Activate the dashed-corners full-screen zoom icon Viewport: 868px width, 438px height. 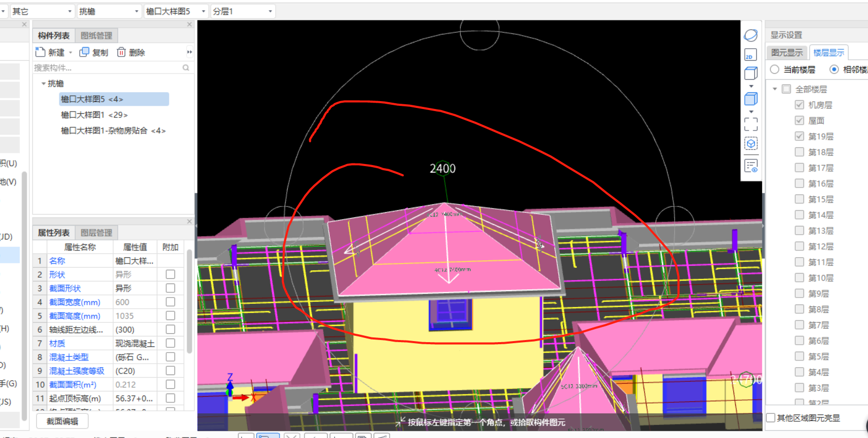[x=751, y=124]
